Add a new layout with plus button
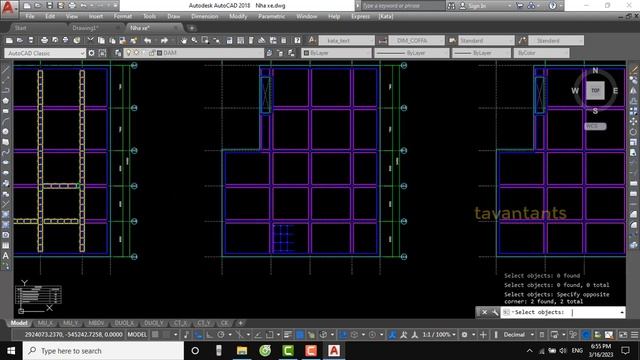The image size is (640, 360). click(240, 323)
